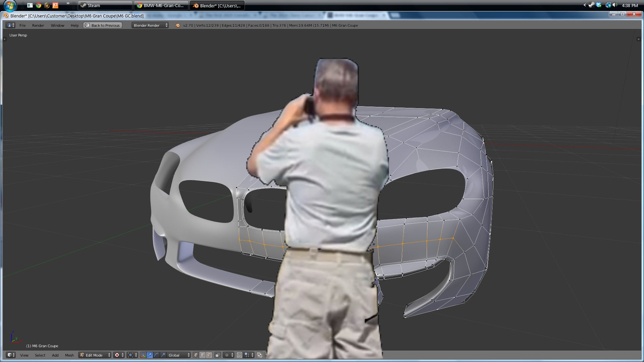
Task: Click the orange K quick launch icon
Action: point(55,5)
